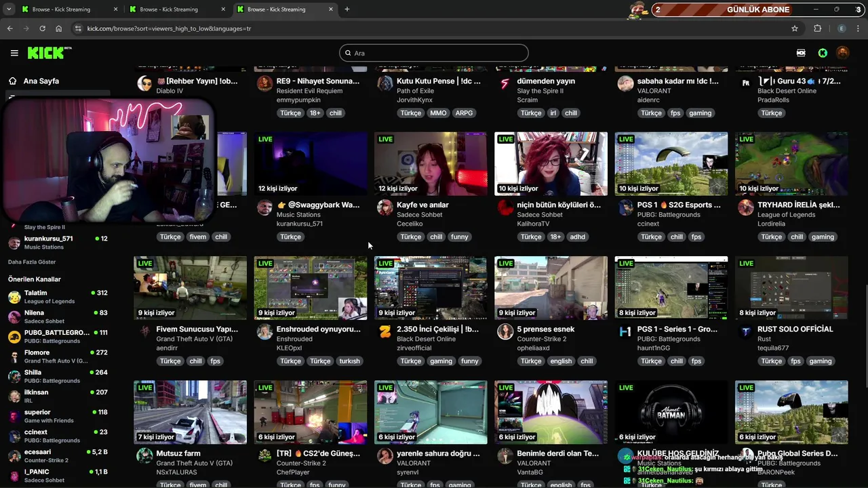Open KalihoraTV red-haired stream thumbnail
This screenshot has height=488, width=868.
551,163
